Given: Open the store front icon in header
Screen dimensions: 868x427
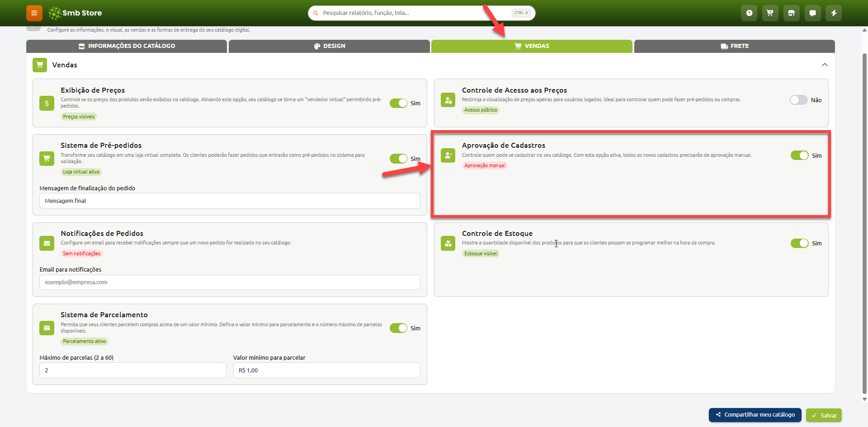Looking at the screenshot, I should click(x=792, y=13).
